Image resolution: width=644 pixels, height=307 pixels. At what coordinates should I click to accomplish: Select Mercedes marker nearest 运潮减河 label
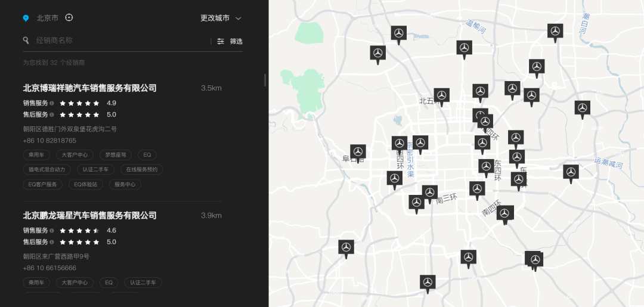tap(571, 173)
